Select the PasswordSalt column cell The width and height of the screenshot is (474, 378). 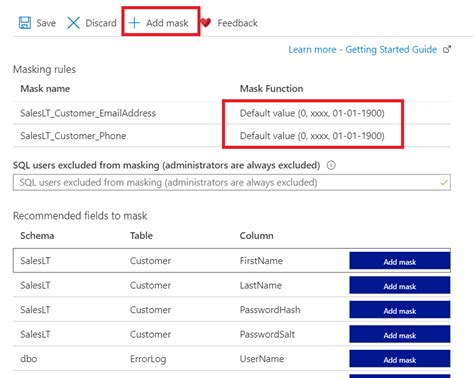click(267, 334)
